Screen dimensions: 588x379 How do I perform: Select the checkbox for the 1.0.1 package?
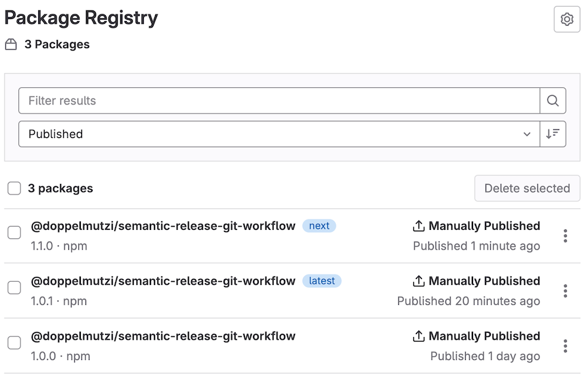pos(14,286)
